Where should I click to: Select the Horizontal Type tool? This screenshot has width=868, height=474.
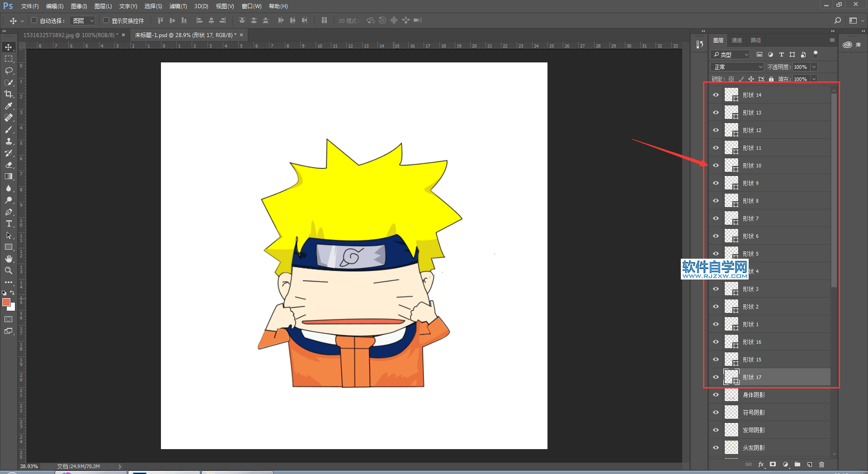click(x=9, y=224)
